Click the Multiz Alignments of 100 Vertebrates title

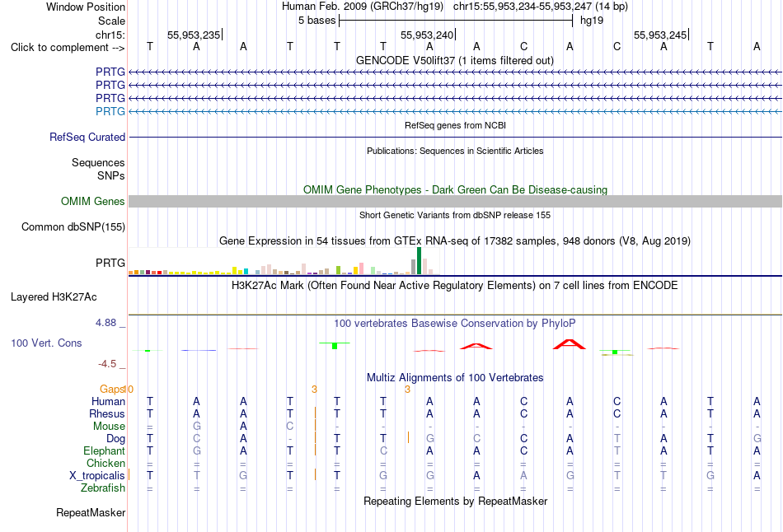455,378
